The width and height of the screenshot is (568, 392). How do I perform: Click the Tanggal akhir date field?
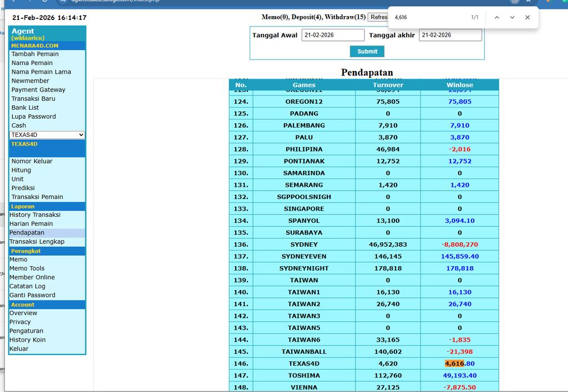450,35
